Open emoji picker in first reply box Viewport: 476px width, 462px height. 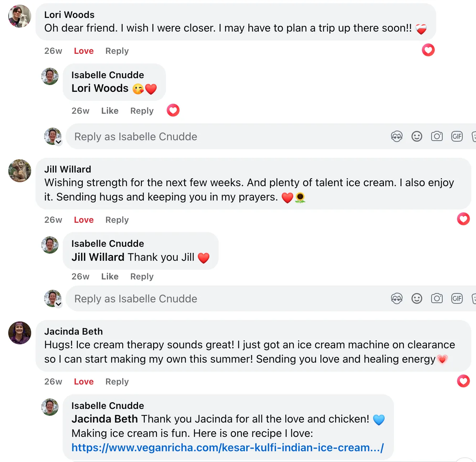(416, 137)
